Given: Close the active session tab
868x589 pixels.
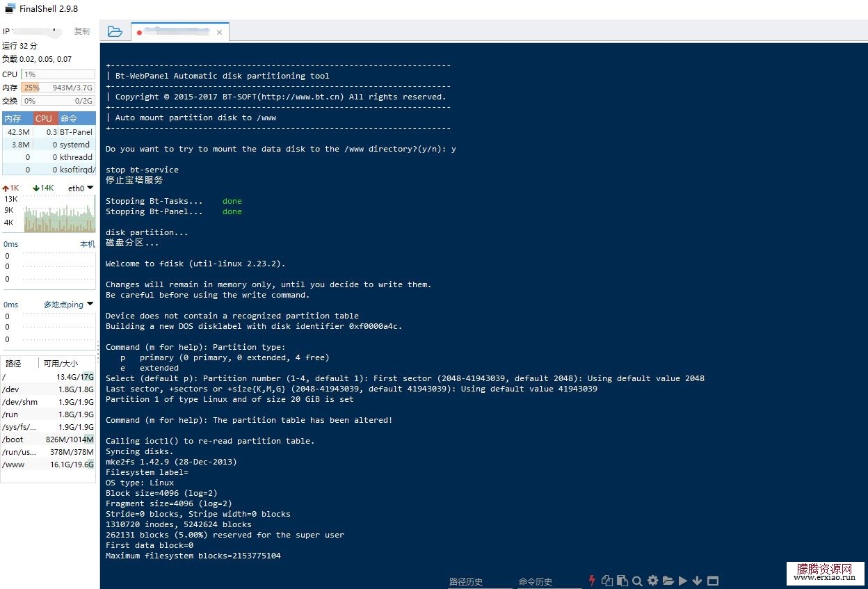Looking at the screenshot, I should tap(220, 32).
